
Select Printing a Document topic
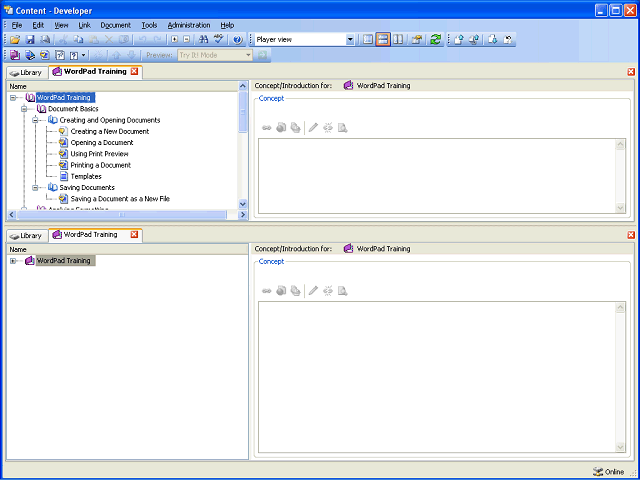[101, 165]
